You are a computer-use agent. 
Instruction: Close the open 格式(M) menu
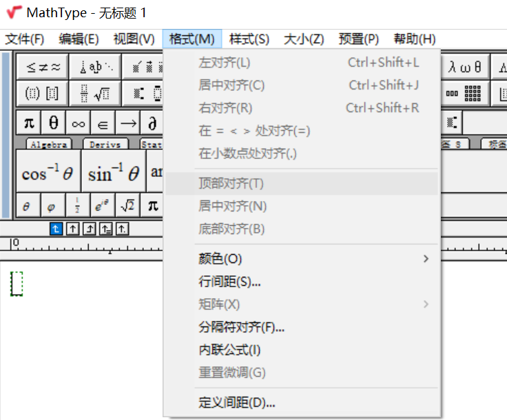[192, 39]
